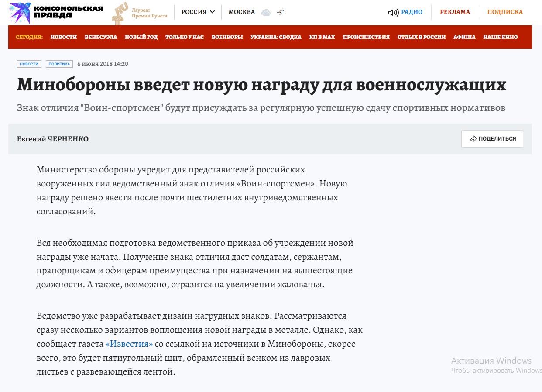Click the radio speaker icon
Viewport: 542px width, 392px height.
(393, 12)
